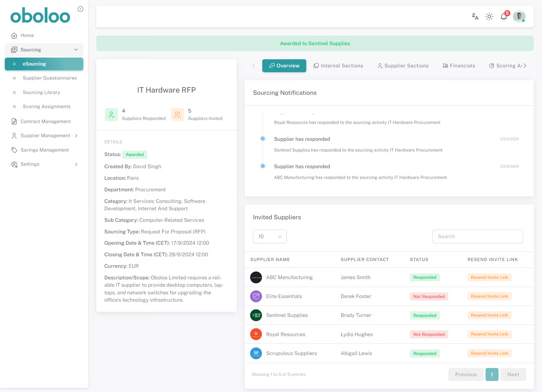Click the Settings gear icon

coord(14,164)
